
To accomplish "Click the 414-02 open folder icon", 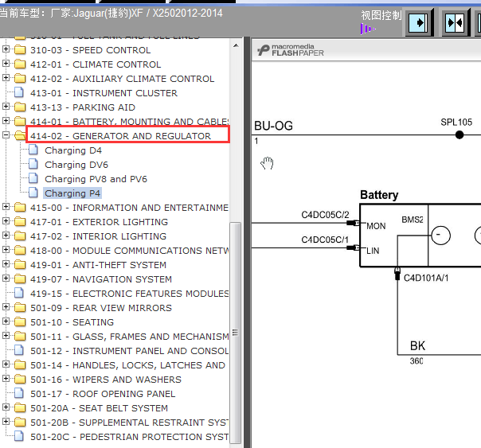I will coord(20,135).
